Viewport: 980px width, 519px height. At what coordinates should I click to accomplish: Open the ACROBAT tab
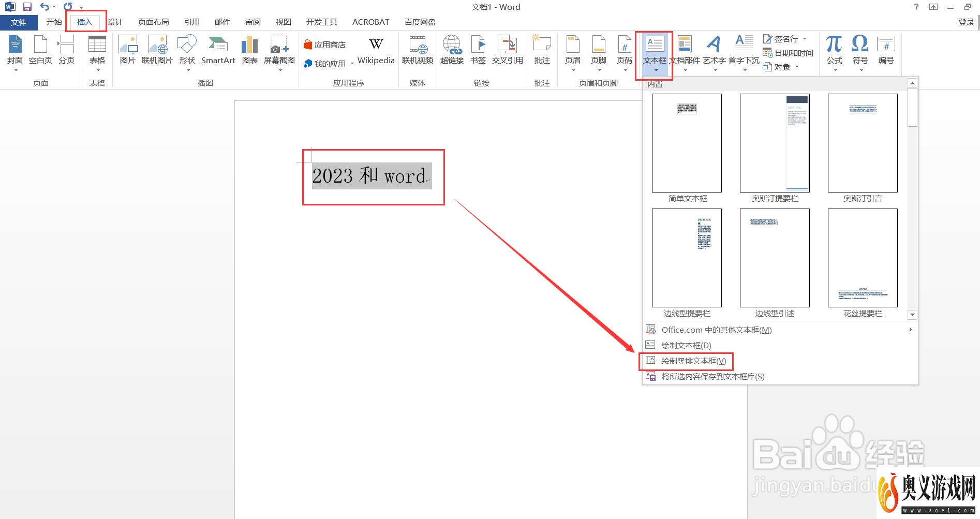(x=371, y=22)
